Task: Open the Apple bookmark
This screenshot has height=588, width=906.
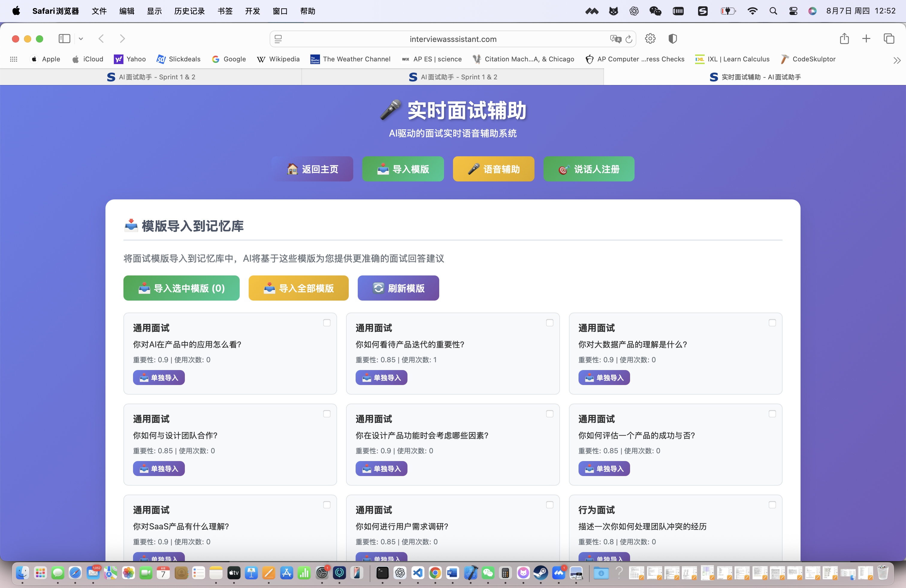Action: (x=45, y=59)
